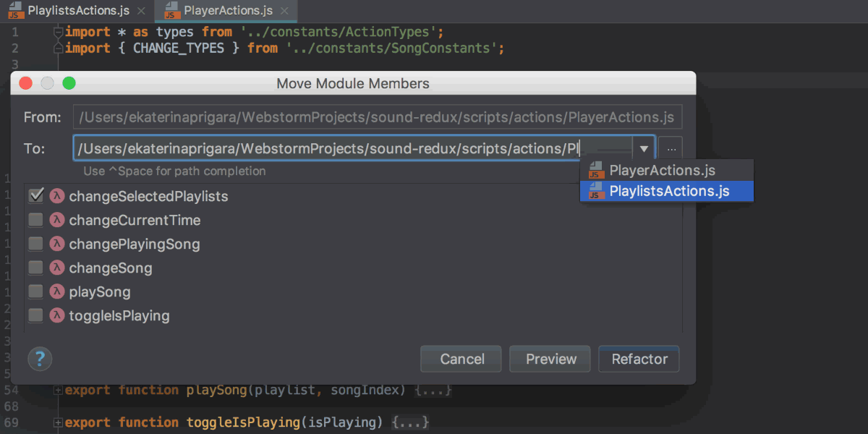Click the lambda icon beside playSong

pyautogui.click(x=57, y=292)
